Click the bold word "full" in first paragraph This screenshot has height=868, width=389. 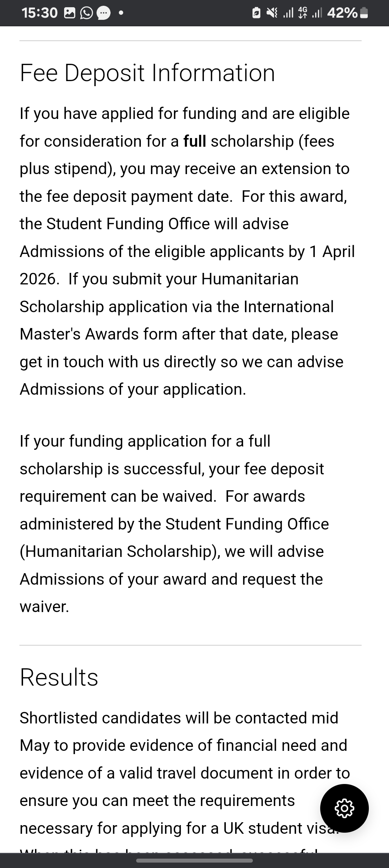pos(194,141)
